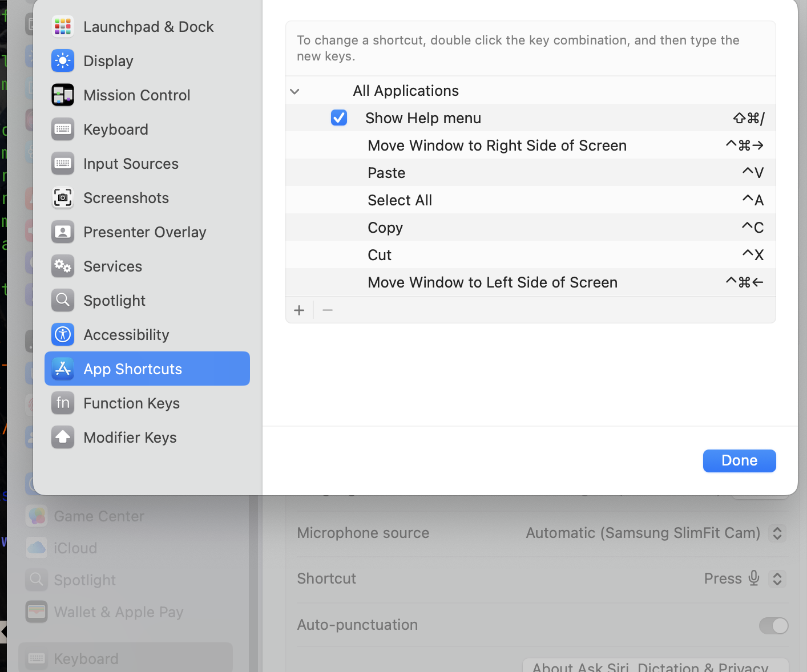Click the remove shortcut minus button
The image size is (807, 672).
[328, 310]
